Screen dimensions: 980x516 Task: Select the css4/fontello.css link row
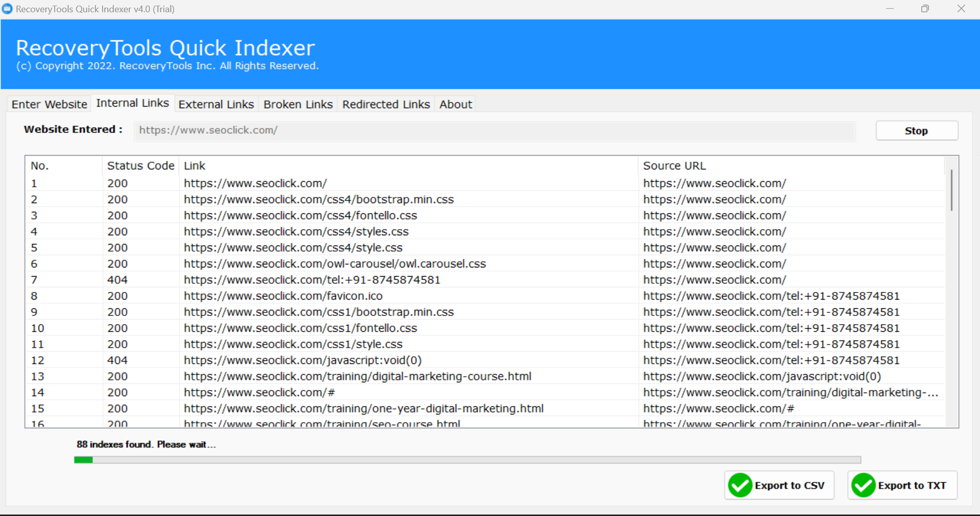300,215
